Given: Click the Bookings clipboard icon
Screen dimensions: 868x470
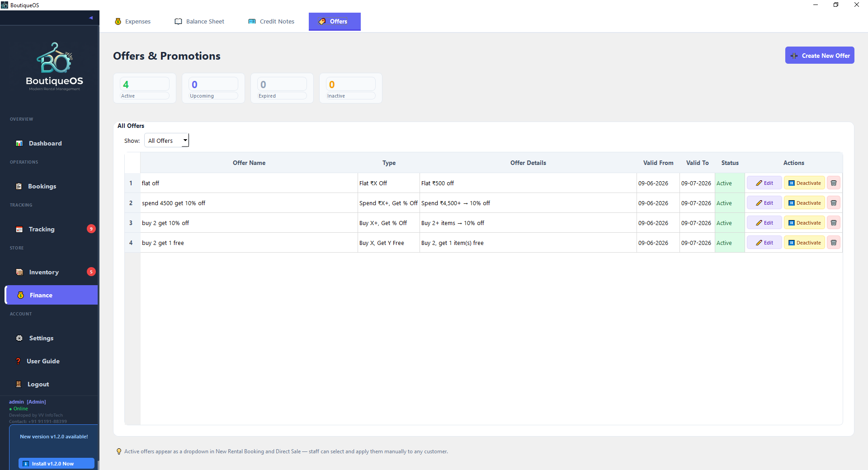Looking at the screenshot, I should (19, 186).
